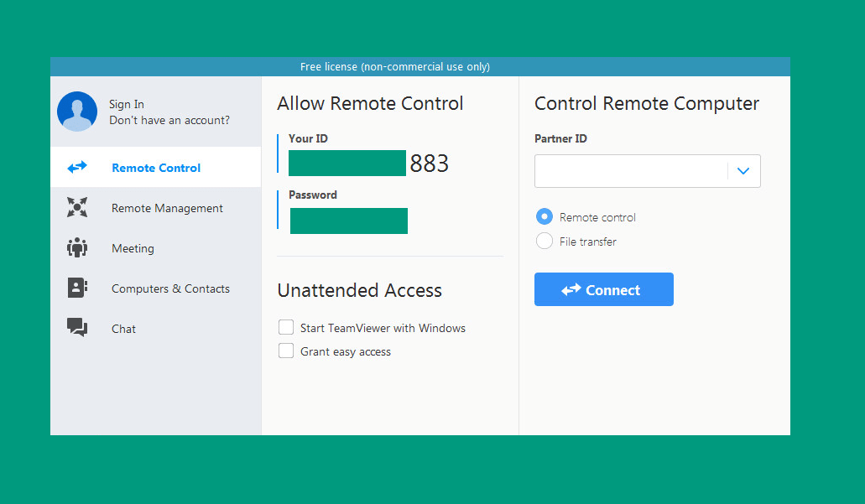The height and width of the screenshot is (504, 865).
Task: Click the Remote Control arrows icon
Action: [x=77, y=167]
